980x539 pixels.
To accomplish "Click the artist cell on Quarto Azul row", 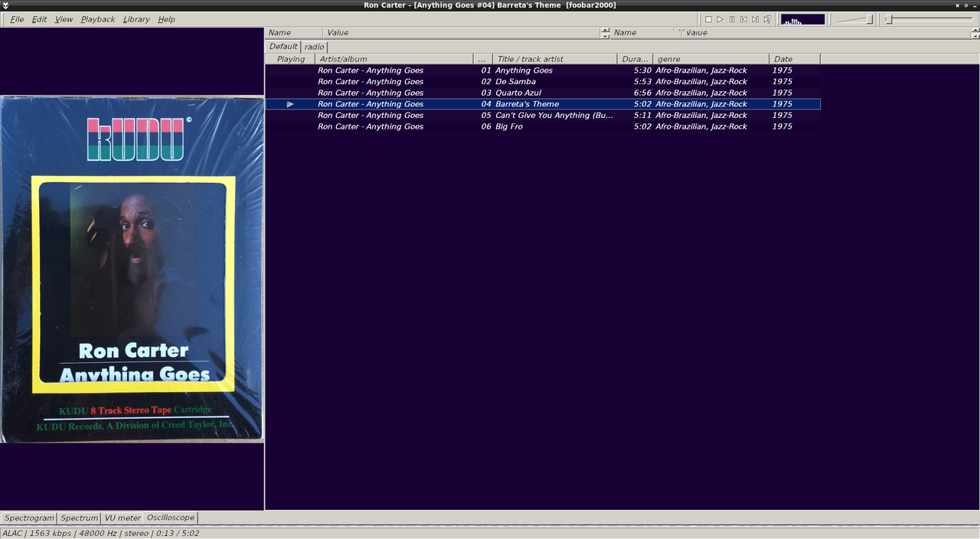I will coord(371,93).
